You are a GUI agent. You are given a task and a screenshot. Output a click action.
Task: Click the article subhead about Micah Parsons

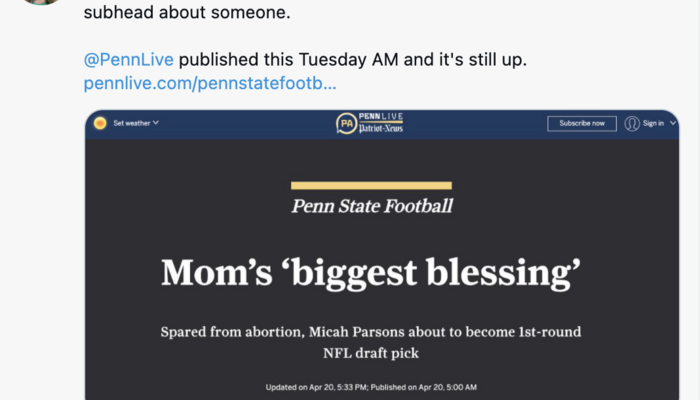tap(371, 340)
